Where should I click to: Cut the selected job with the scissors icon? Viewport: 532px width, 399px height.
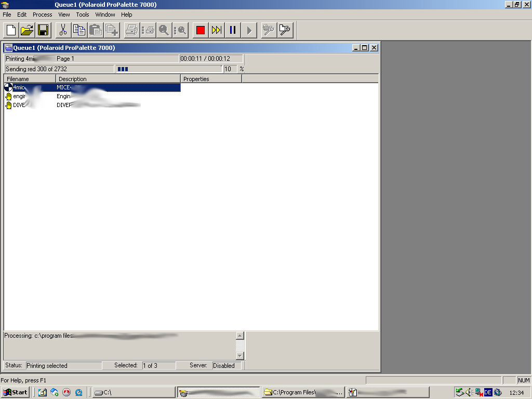point(63,30)
